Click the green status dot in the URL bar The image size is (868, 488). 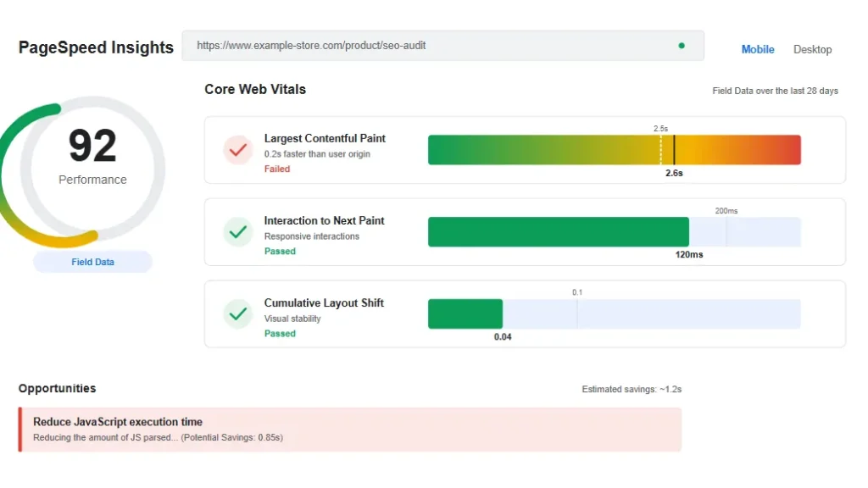click(x=682, y=46)
